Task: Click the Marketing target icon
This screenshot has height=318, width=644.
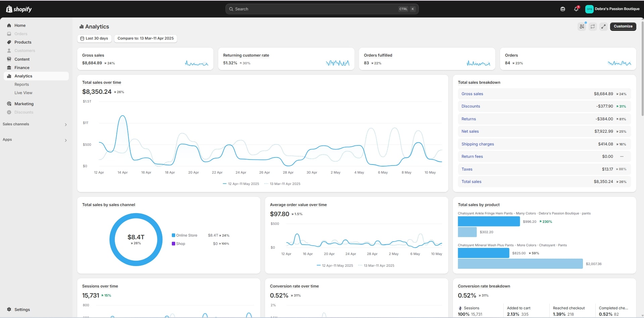Action: (x=9, y=104)
